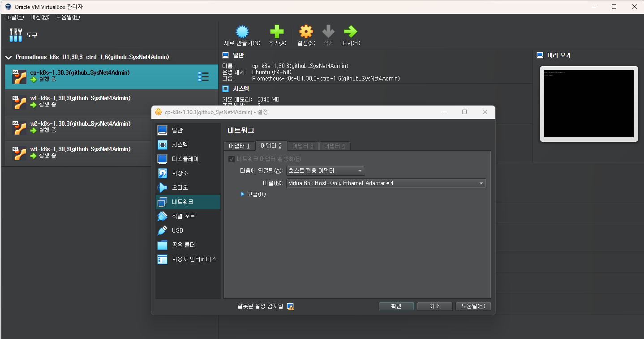Viewport: 644px width, 339px height.
Task: Open Settings (설정) gear toolbar icon
Action: [x=306, y=31]
